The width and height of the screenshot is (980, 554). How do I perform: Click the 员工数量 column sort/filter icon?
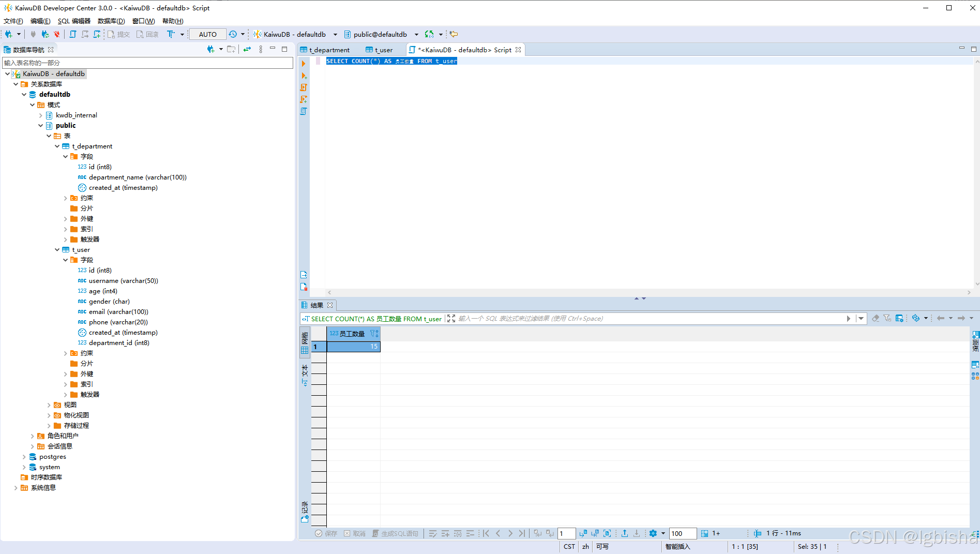pyautogui.click(x=374, y=334)
